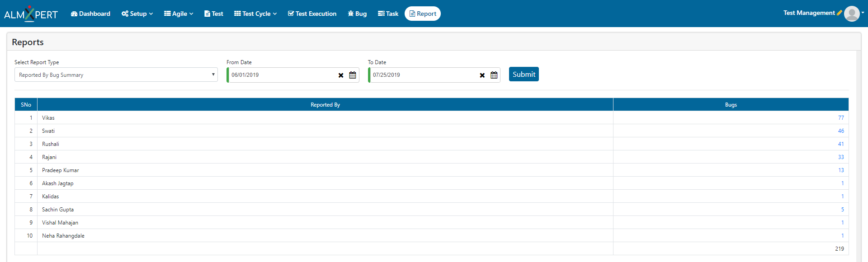Open Test Execution page
The width and height of the screenshot is (868, 262).
point(312,14)
